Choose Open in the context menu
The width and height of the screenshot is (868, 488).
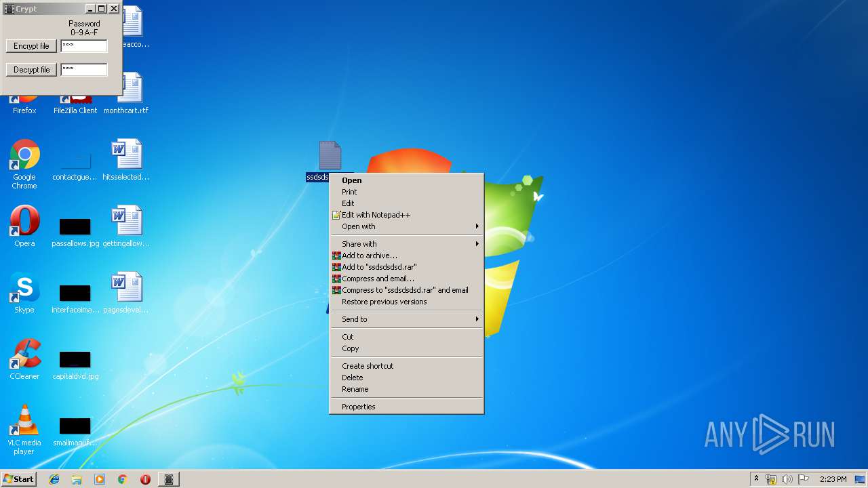(407, 180)
